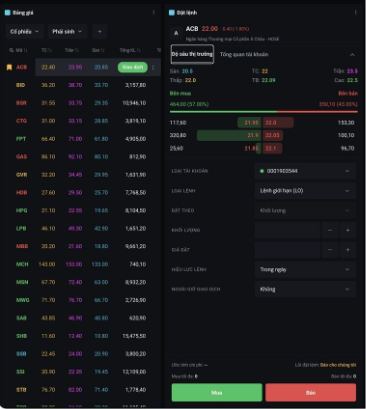Viewport: 366px width, 409px height.
Task: Select the SHB stock row
Action: pos(81,336)
